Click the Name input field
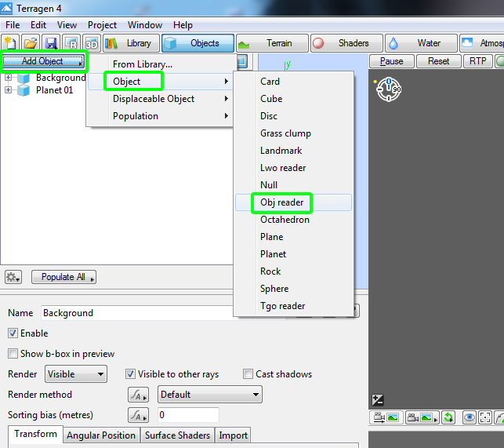The height and width of the screenshot is (448, 504). 163,313
